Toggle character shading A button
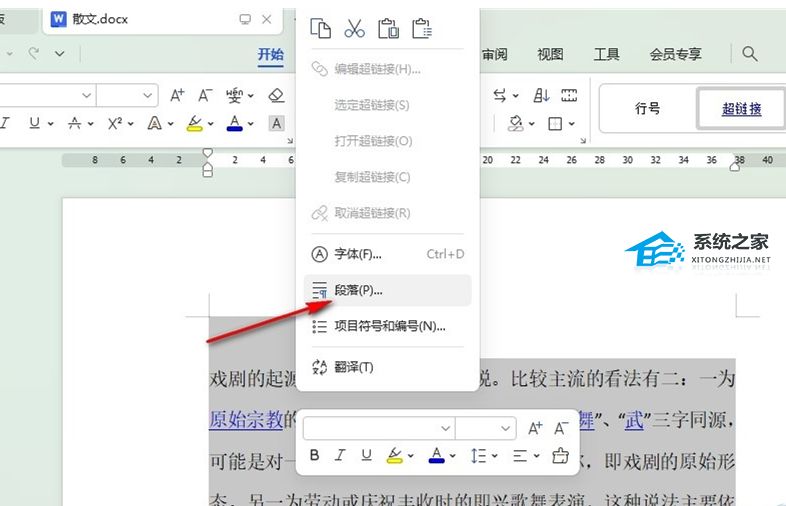The height and width of the screenshot is (506, 786). [276, 123]
